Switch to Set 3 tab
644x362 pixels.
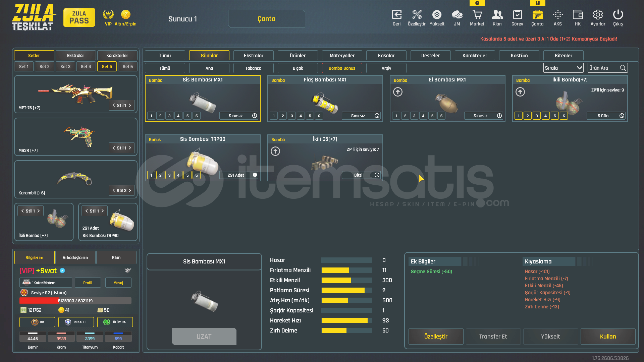(65, 66)
